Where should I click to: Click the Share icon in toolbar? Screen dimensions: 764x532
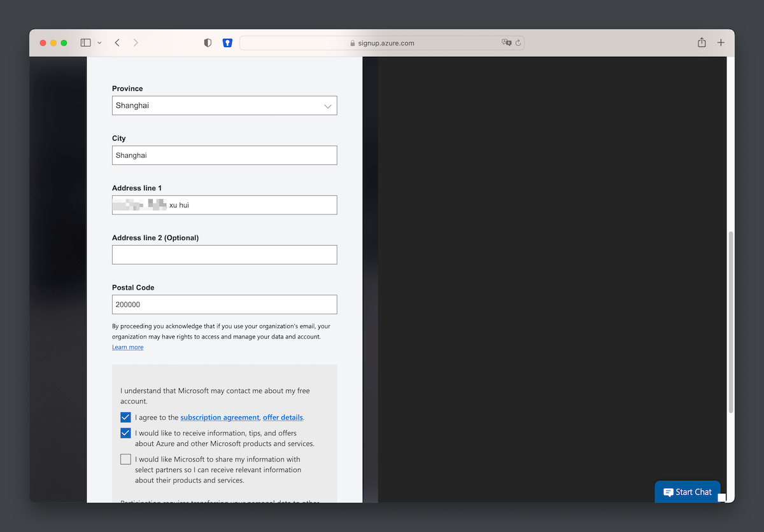[x=702, y=43]
